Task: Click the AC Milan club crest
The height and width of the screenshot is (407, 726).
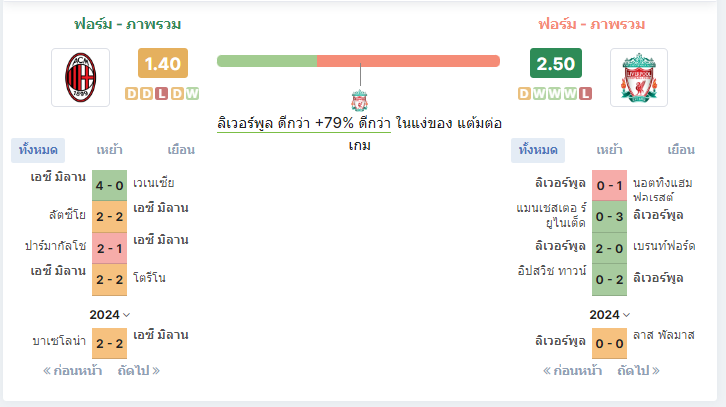Action: click(x=81, y=77)
